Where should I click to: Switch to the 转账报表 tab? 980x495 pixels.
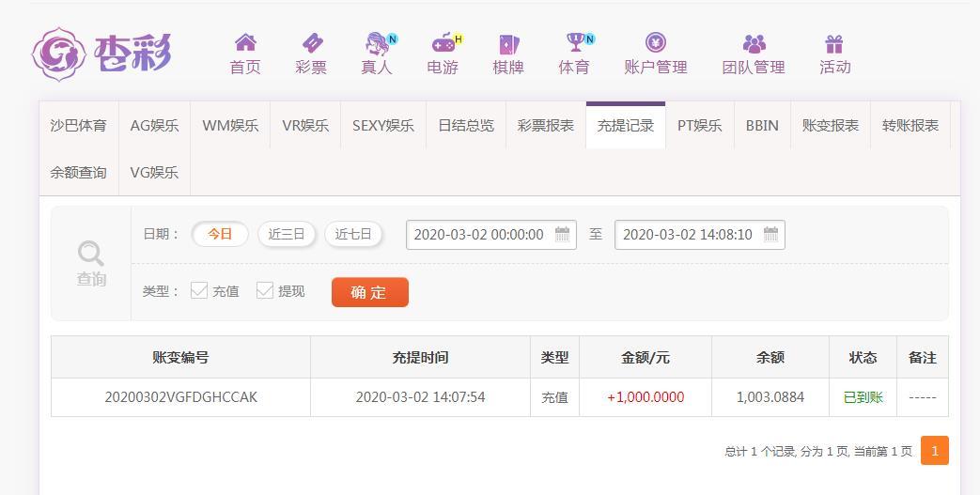(x=910, y=126)
